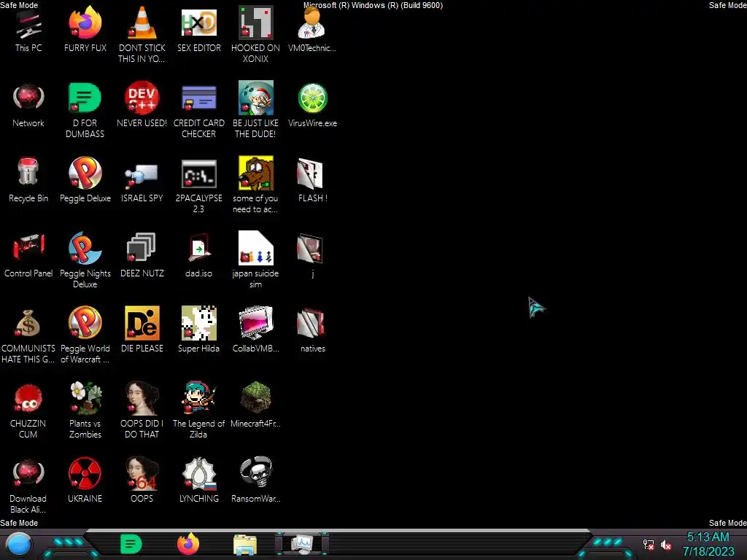Select the Dev-C++ icon labeled NEVER USED!
Viewport: 747px width, 560px height.
(142, 98)
